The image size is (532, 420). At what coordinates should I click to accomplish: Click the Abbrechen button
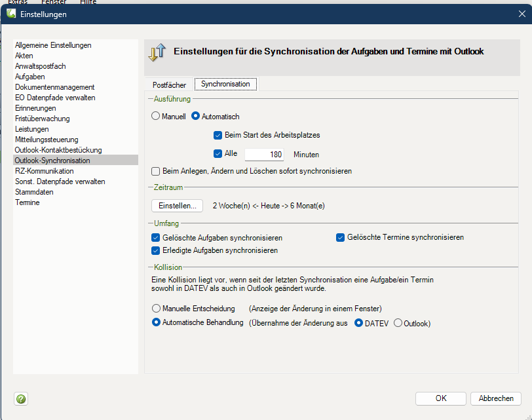496,398
